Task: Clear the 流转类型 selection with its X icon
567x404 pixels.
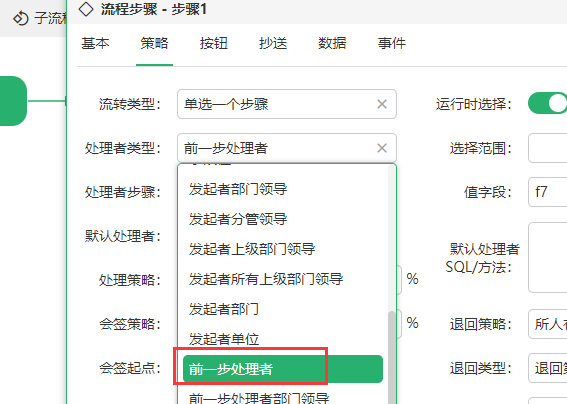Action: (382, 104)
